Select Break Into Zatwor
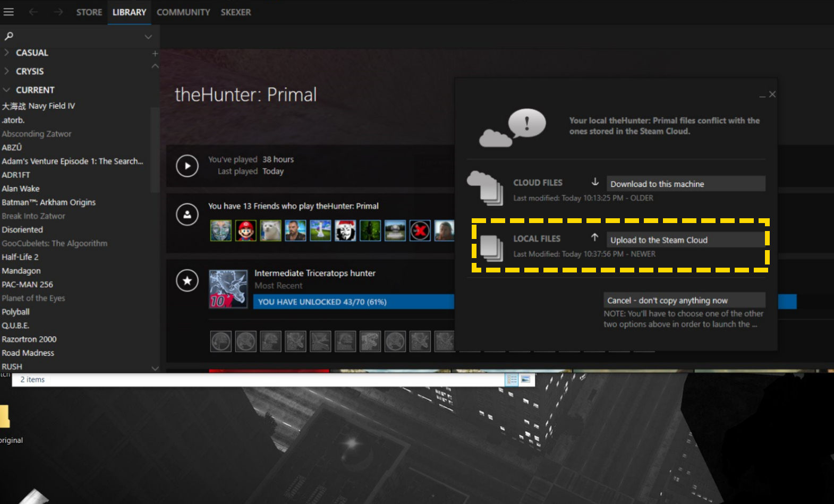Screen dimensions: 834x504 pyautogui.click(x=33, y=216)
